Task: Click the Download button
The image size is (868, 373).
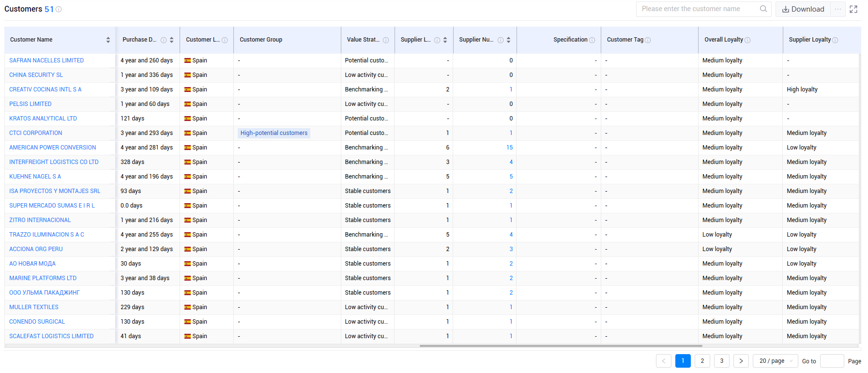Action: pyautogui.click(x=803, y=9)
